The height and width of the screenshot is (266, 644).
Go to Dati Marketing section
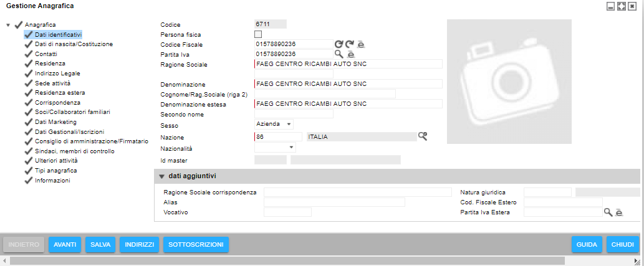(x=55, y=122)
